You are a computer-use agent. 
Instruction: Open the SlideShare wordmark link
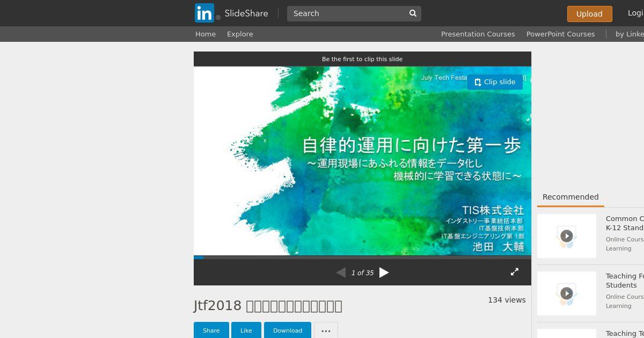tap(246, 13)
